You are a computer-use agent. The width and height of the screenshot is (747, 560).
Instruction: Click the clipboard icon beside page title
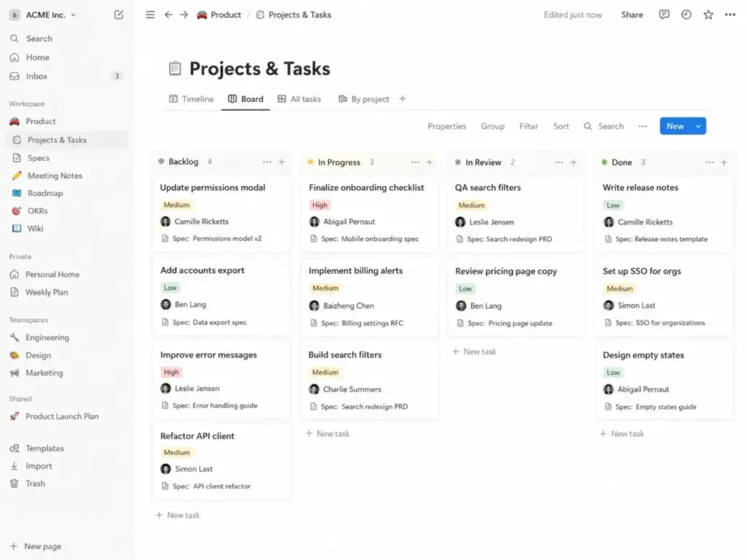(175, 69)
